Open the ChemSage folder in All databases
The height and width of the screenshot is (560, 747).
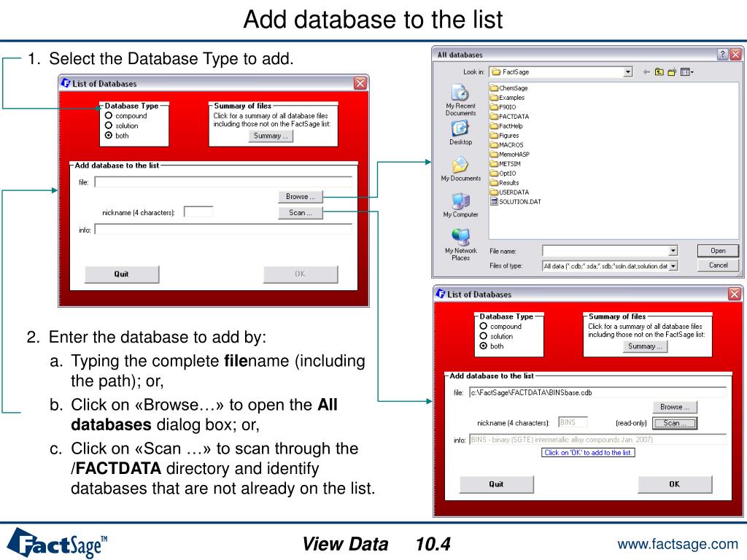point(508,88)
